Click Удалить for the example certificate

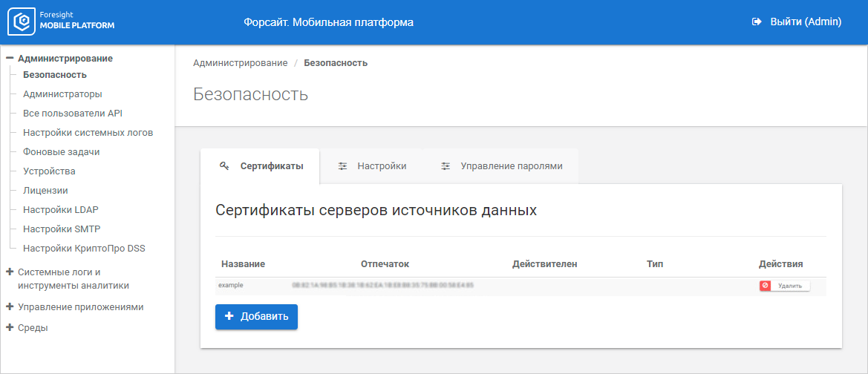[x=784, y=286]
